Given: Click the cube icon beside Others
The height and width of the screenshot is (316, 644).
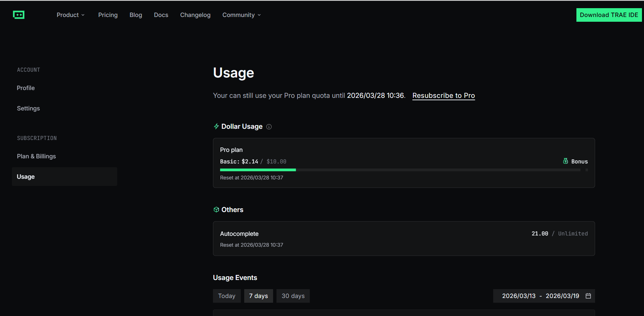Looking at the screenshot, I should 216,210.
